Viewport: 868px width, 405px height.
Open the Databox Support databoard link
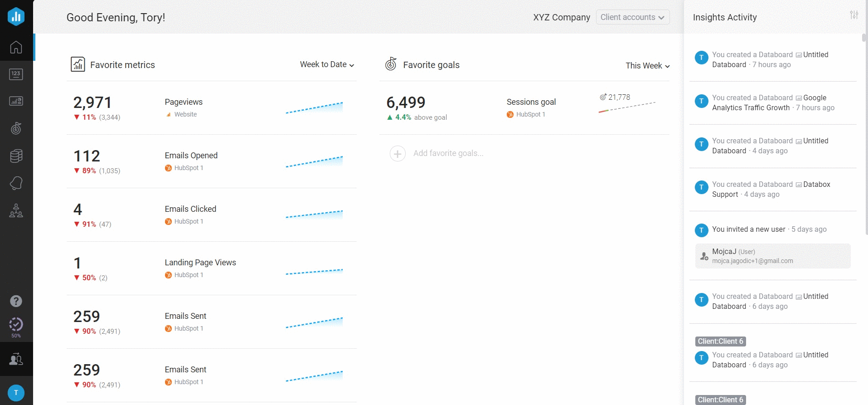(x=816, y=185)
